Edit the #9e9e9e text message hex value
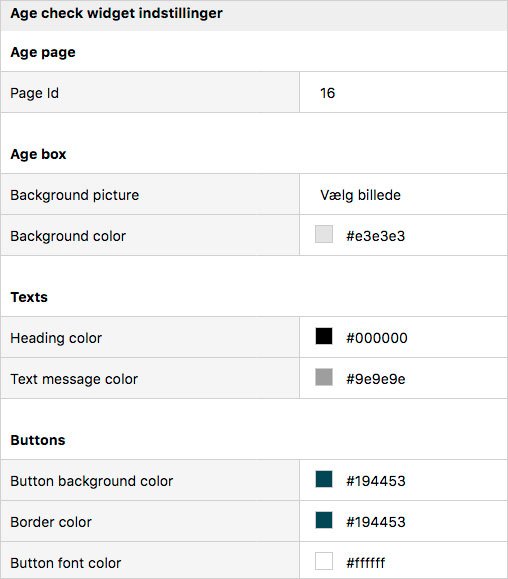Image resolution: width=508 pixels, height=579 pixels. click(375, 379)
